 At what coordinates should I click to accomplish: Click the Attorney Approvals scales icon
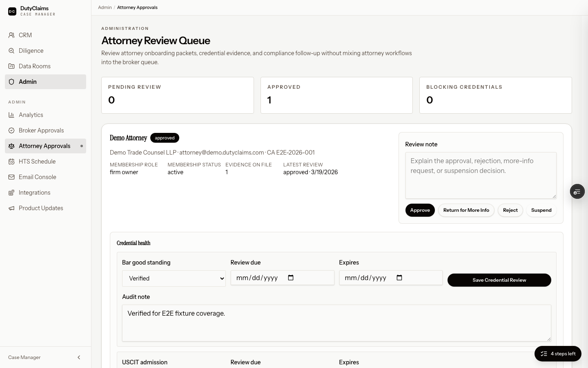tap(11, 146)
